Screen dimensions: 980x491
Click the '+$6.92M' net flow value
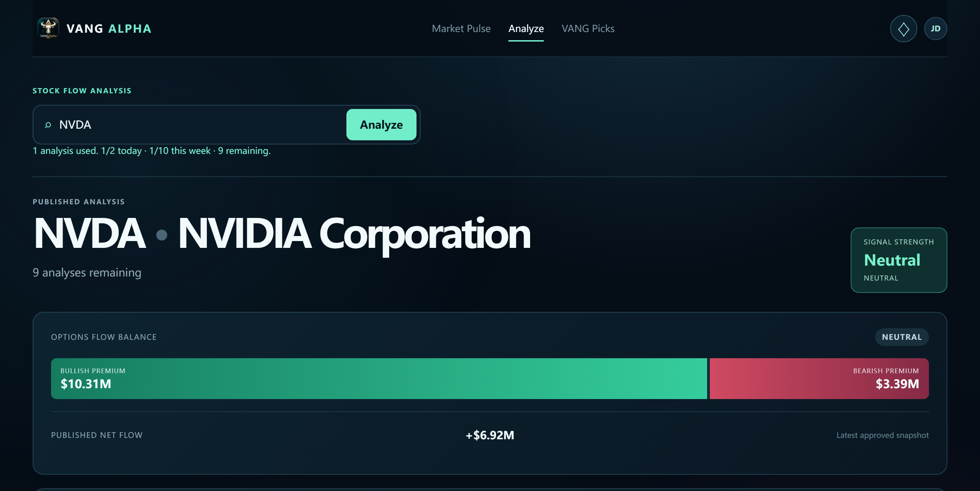[490, 435]
